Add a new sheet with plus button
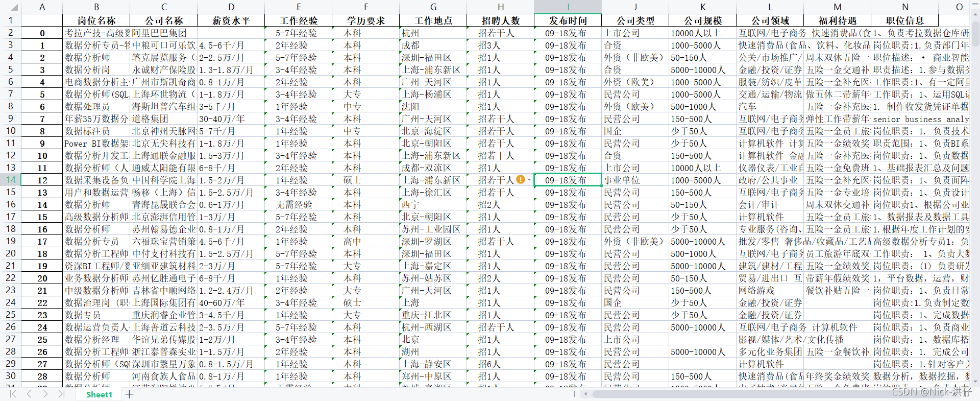The width and height of the screenshot is (980, 401). 130,394
